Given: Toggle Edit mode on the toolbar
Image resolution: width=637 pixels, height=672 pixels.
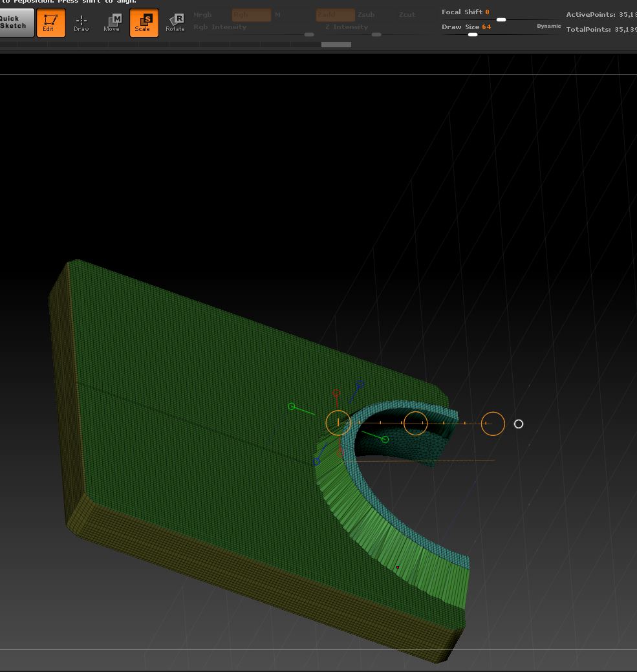Looking at the screenshot, I should point(50,23).
